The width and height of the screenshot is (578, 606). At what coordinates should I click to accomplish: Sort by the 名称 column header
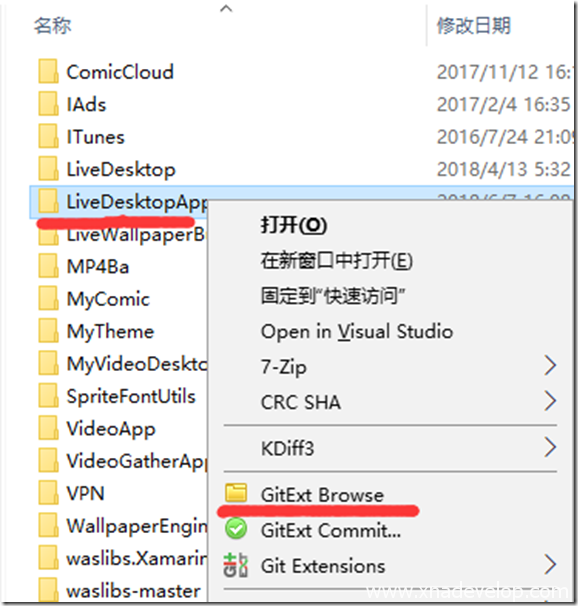click(x=53, y=26)
